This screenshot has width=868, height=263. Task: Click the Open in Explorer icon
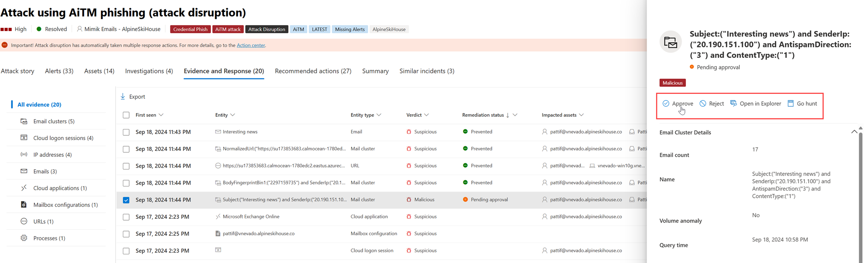point(733,103)
